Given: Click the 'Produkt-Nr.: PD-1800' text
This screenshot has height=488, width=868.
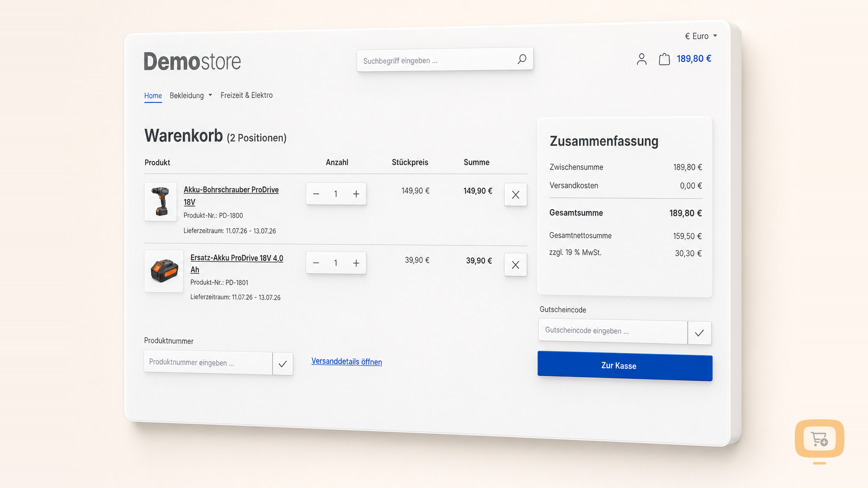Looking at the screenshot, I should click(x=213, y=216).
